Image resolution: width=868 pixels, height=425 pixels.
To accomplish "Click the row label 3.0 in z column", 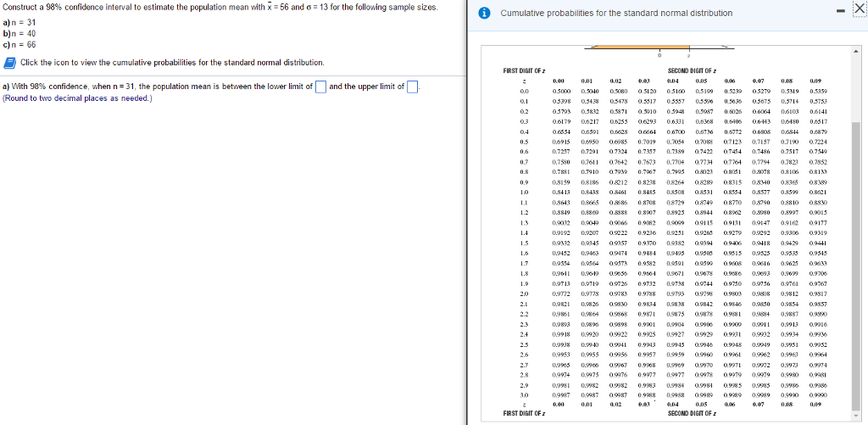I will pyautogui.click(x=525, y=395).
